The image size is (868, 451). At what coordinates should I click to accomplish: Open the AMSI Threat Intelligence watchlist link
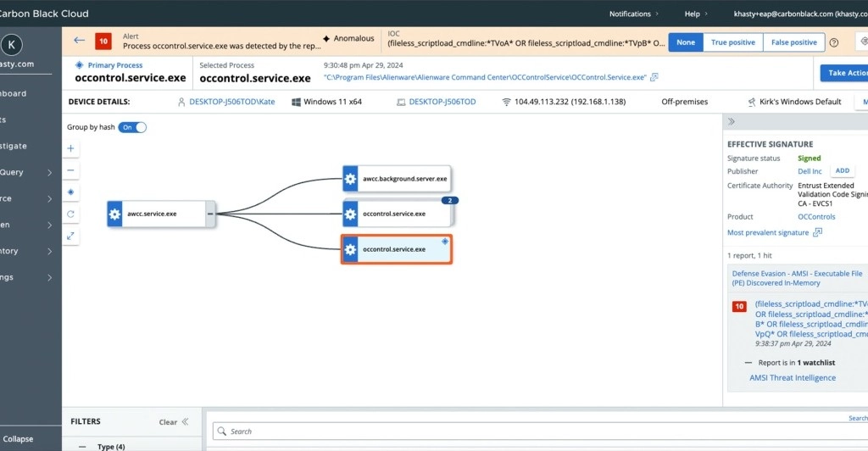pyautogui.click(x=793, y=378)
